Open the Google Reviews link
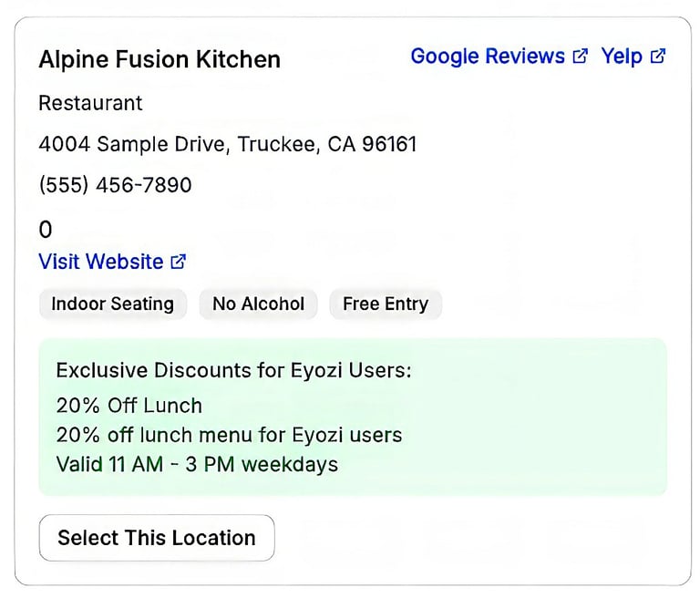The width and height of the screenshot is (700, 598). 487,57
